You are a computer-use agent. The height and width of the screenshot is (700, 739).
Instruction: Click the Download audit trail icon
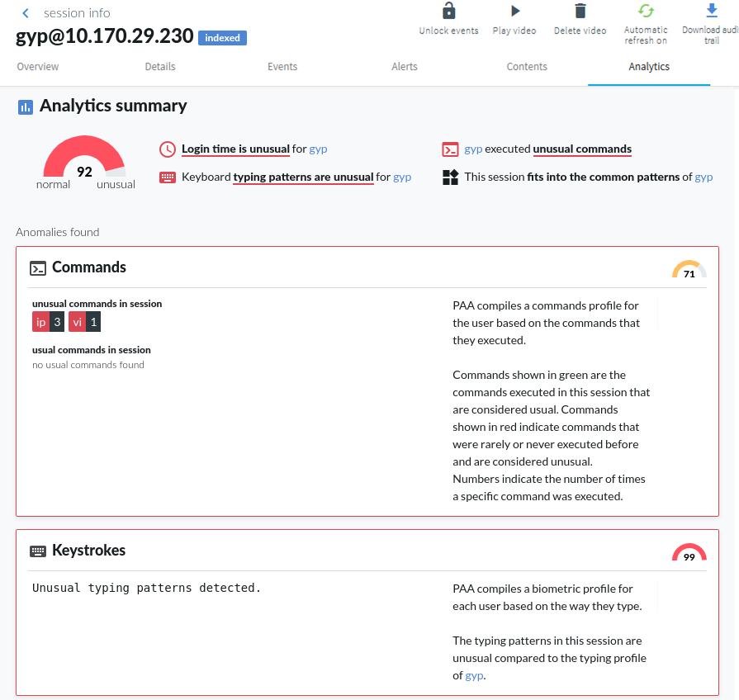point(711,11)
